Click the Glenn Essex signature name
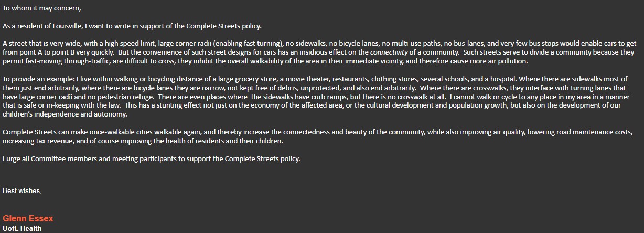This screenshot has height=233, width=644. tap(28, 218)
